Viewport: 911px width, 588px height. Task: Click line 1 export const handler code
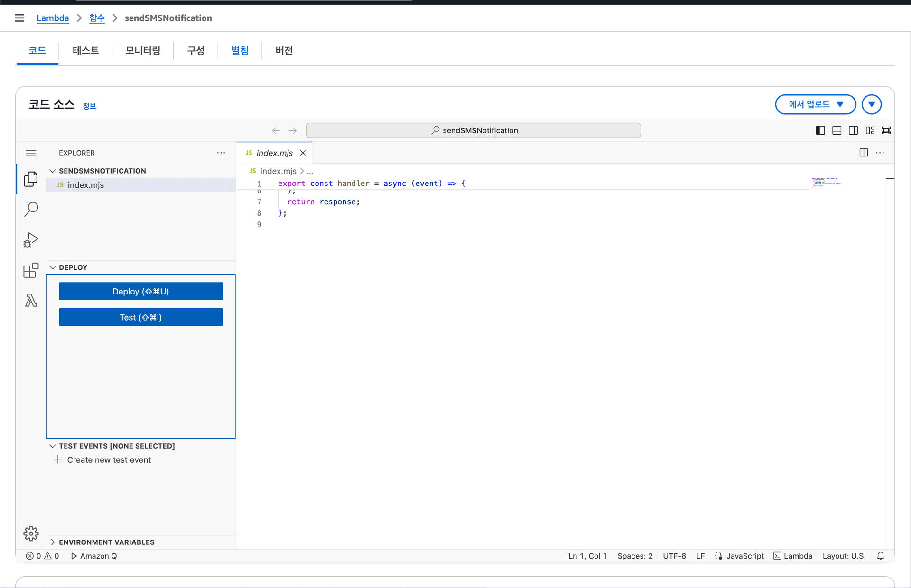pos(372,184)
